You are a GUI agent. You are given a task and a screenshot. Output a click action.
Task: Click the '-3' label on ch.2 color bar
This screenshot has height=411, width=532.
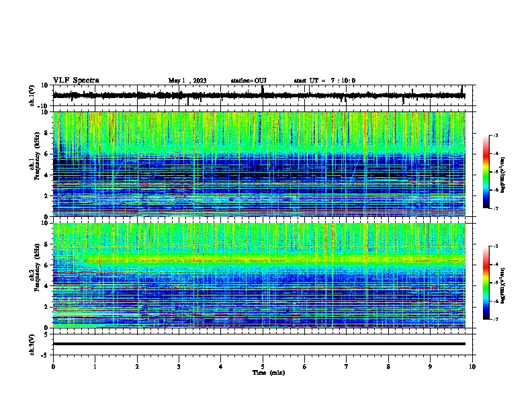coord(495,246)
